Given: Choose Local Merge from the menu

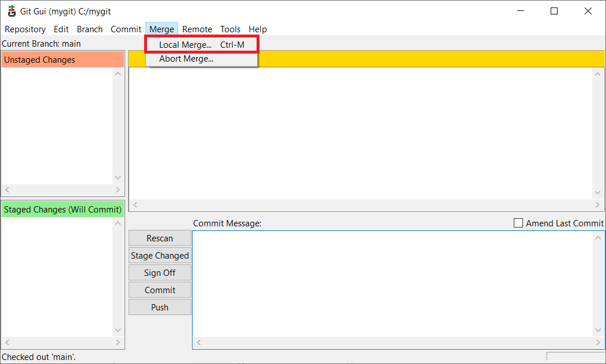Looking at the screenshot, I should (201, 45).
